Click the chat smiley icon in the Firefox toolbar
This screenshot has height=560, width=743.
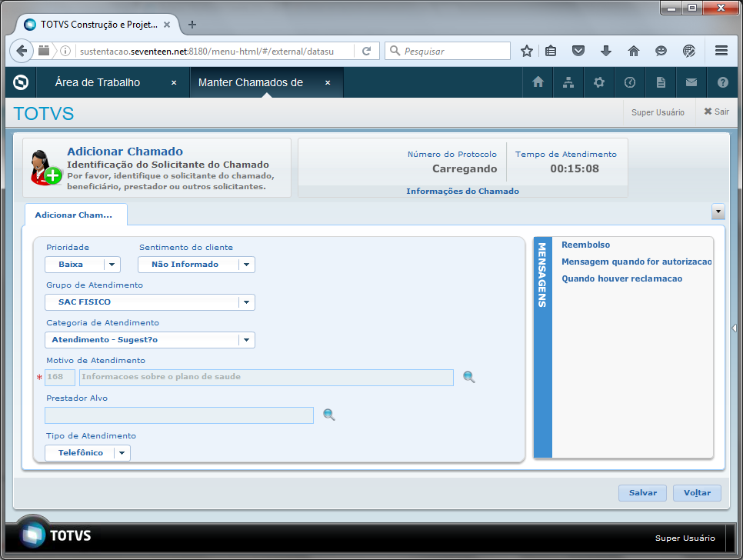pyautogui.click(x=661, y=51)
